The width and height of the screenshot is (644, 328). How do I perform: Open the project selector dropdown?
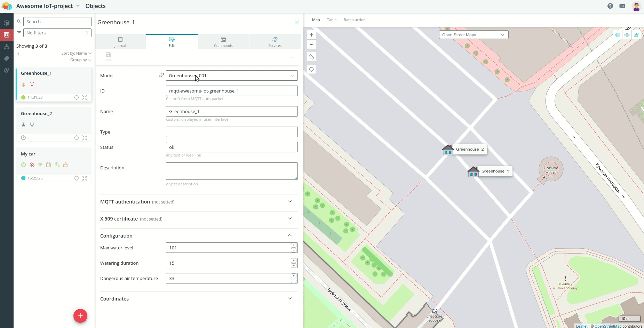(x=48, y=6)
